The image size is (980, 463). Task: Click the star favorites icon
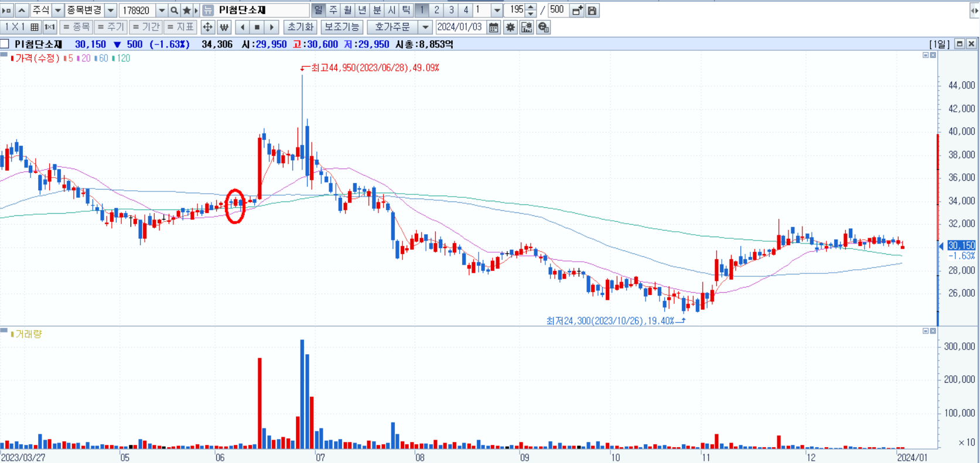[187, 11]
